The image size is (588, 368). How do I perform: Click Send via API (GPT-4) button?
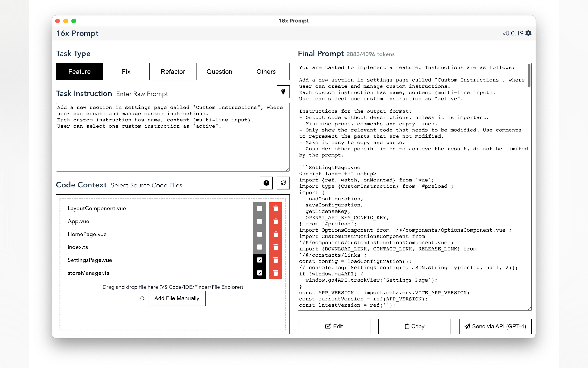click(495, 326)
